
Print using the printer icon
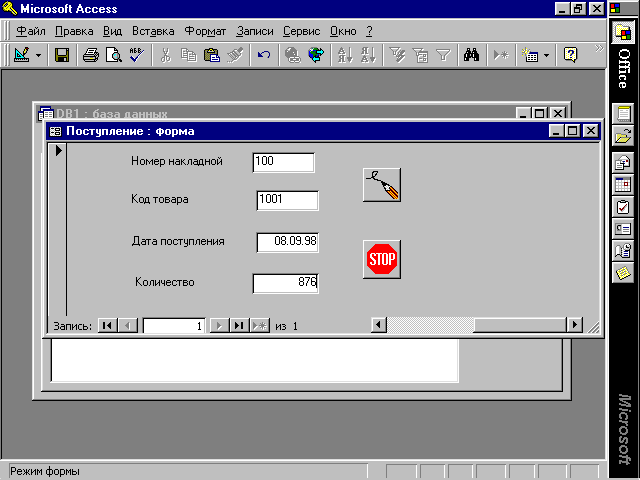[91, 55]
